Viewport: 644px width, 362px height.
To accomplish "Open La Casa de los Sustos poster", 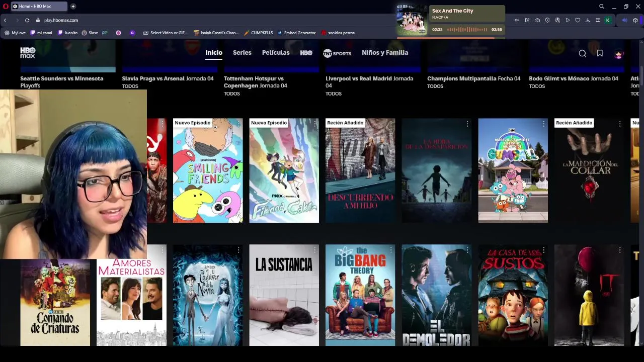I will [x=513, y=295].
